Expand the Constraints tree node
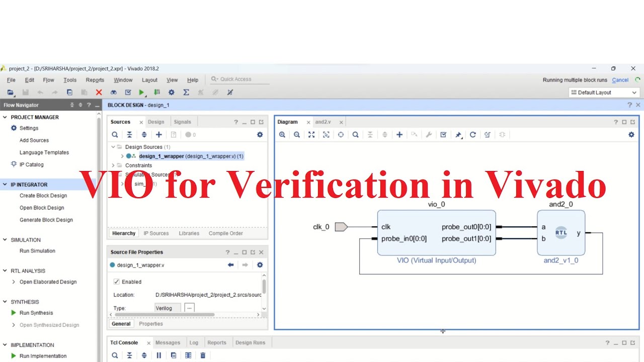This screenshot has height=362, width=644. coord(113,165)
